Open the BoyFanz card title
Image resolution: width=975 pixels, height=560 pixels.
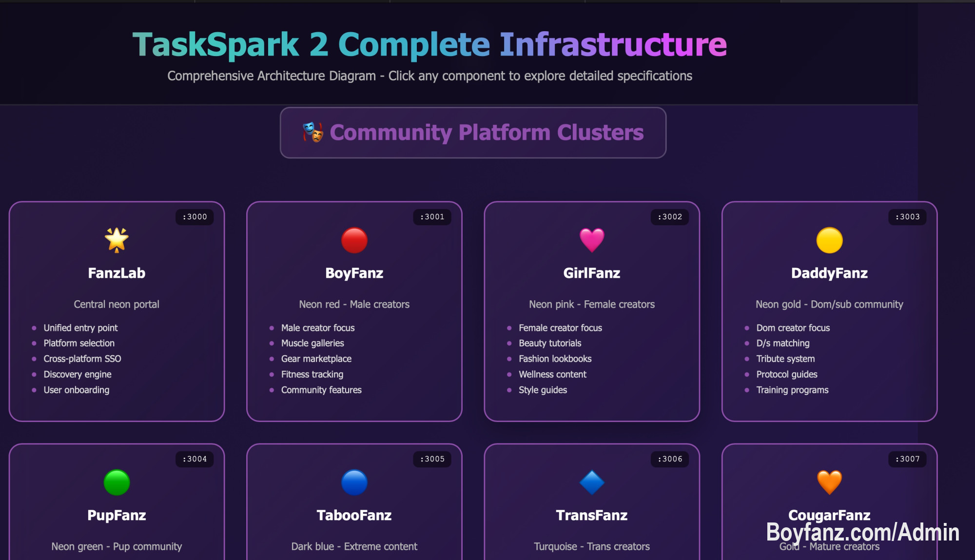pyautogui.click(x=354, y=273)
